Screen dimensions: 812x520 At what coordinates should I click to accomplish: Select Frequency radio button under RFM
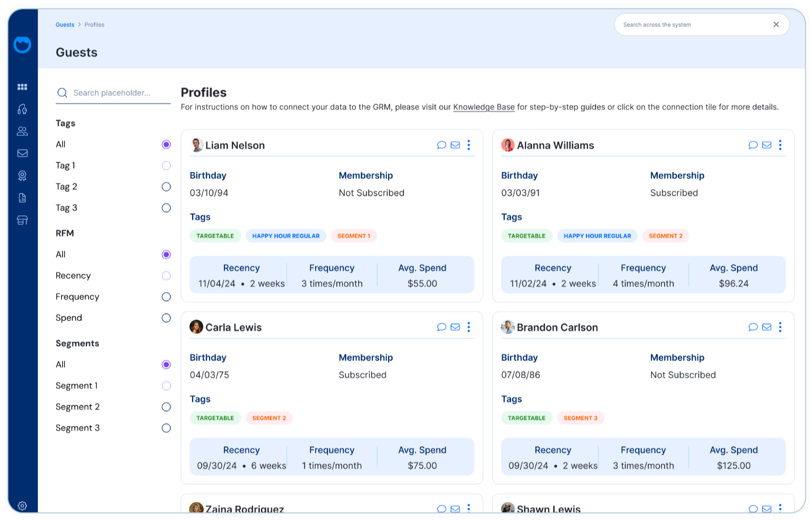point(166,297)
